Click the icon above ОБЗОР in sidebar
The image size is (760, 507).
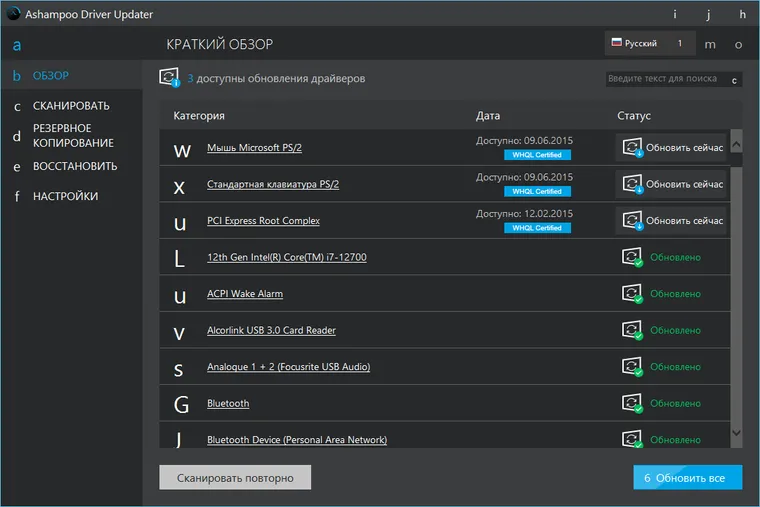[x=17, y=46]
